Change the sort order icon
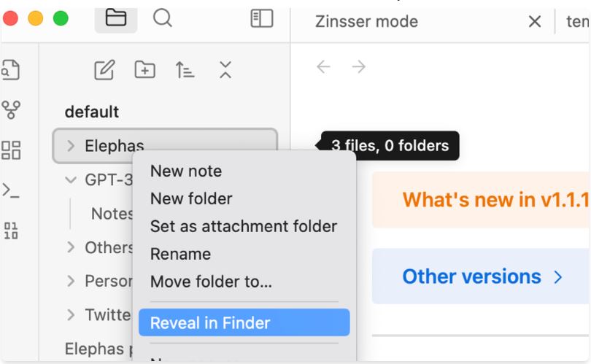This screenshot has width=591, height=364. point(185,70)
